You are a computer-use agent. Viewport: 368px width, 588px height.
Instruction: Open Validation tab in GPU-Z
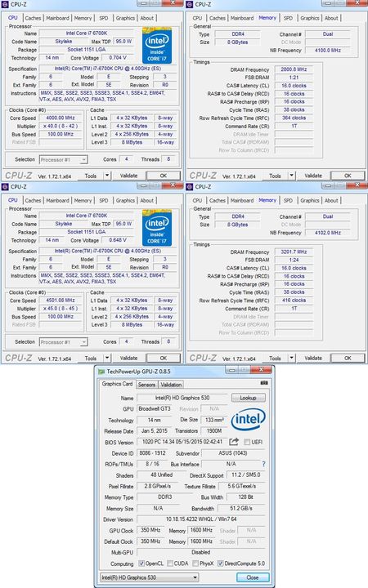tap(171, 385)
